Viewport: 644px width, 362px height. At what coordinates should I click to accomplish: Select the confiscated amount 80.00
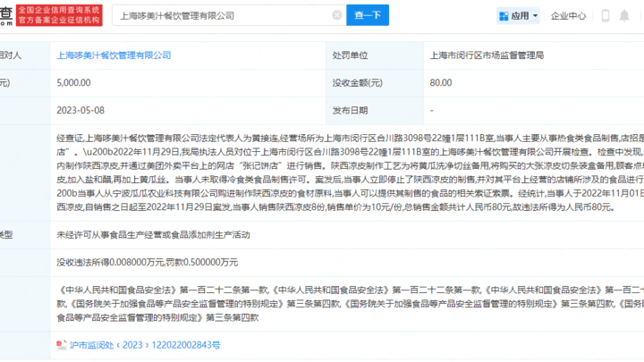pos(441,82)
